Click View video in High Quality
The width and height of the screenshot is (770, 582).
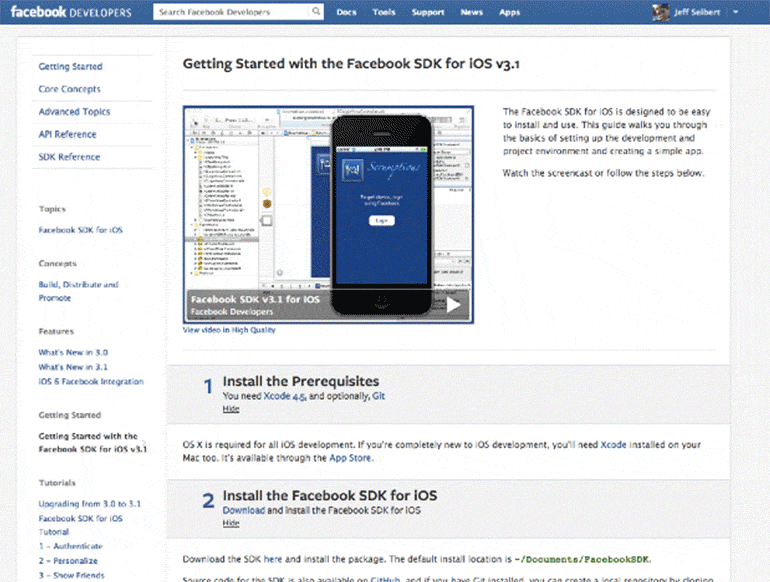pyautogui.click(x=229, y=330)
